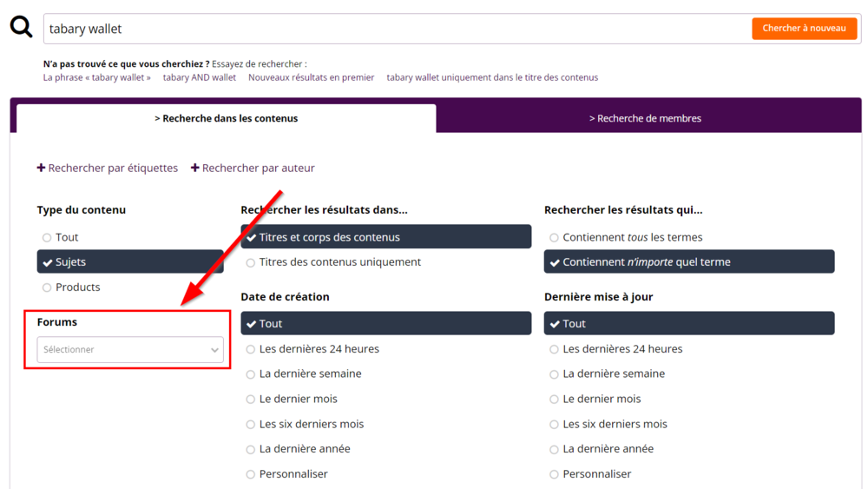Image resolution: width=868 pixels, height=489 pixels.
Task: Click the tabary AND wallet suggestion link
Action: (x=199, y=77)
